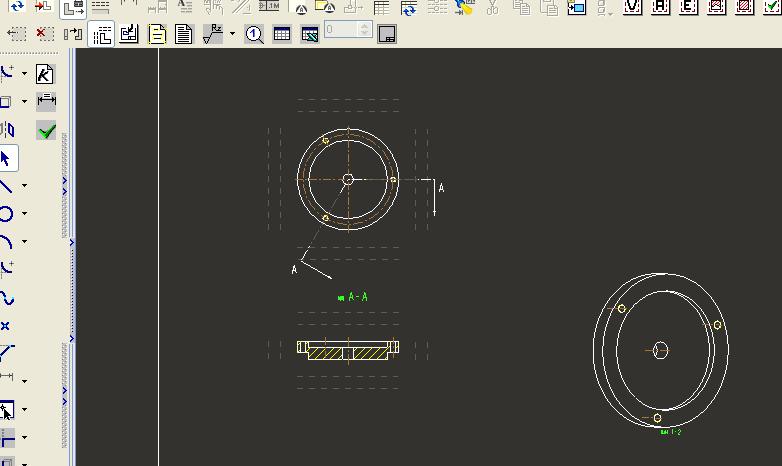782x466 pixels.
Task: Click the '.1M' scale dimension icon
Action: click(x=269, y=6)
